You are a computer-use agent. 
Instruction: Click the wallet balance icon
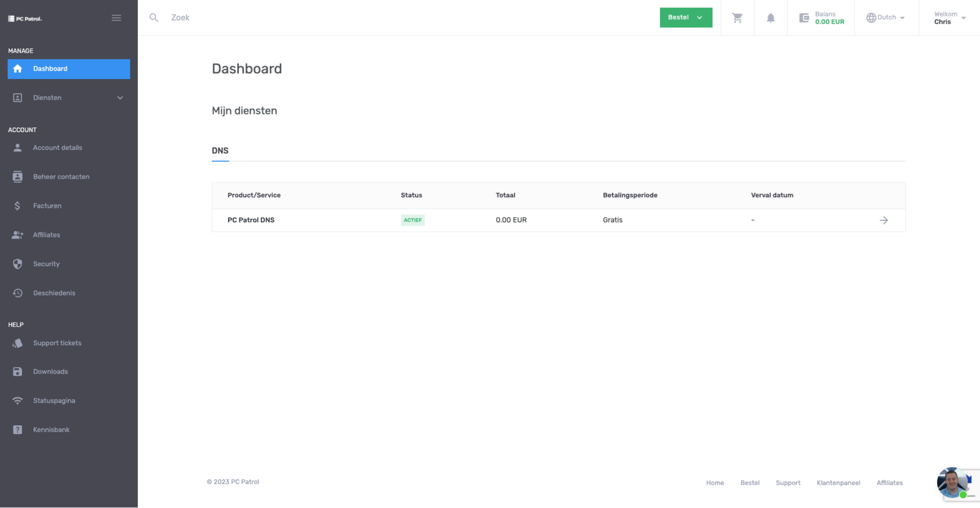(x=804, y=18)
